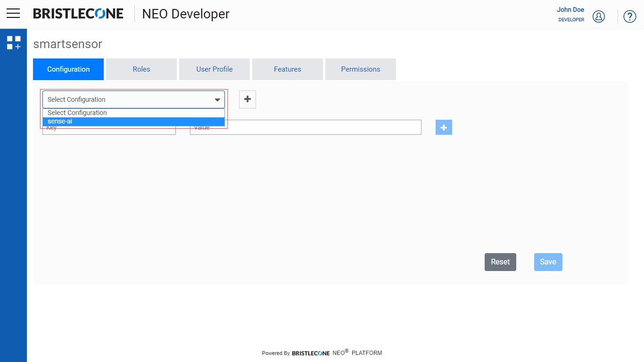Open the hamburger navigation menu
This screenshot has width=644, height=362.
13,13
